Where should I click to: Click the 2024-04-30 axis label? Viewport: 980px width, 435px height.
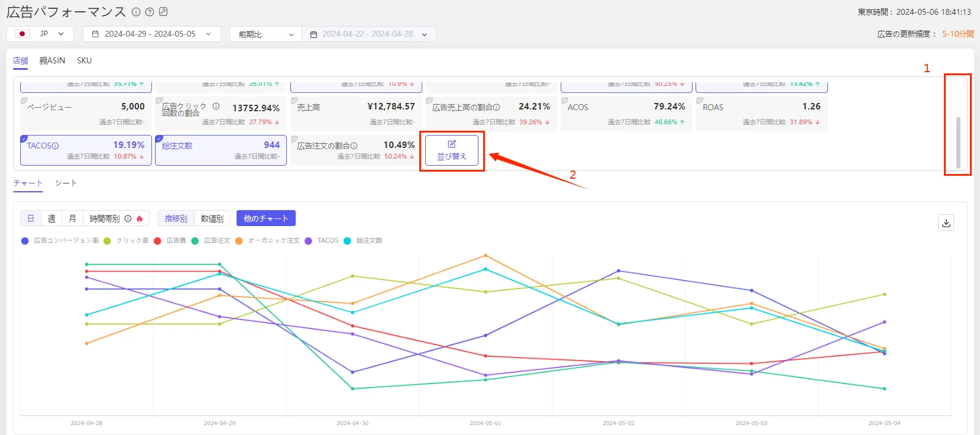coord(352,423)
